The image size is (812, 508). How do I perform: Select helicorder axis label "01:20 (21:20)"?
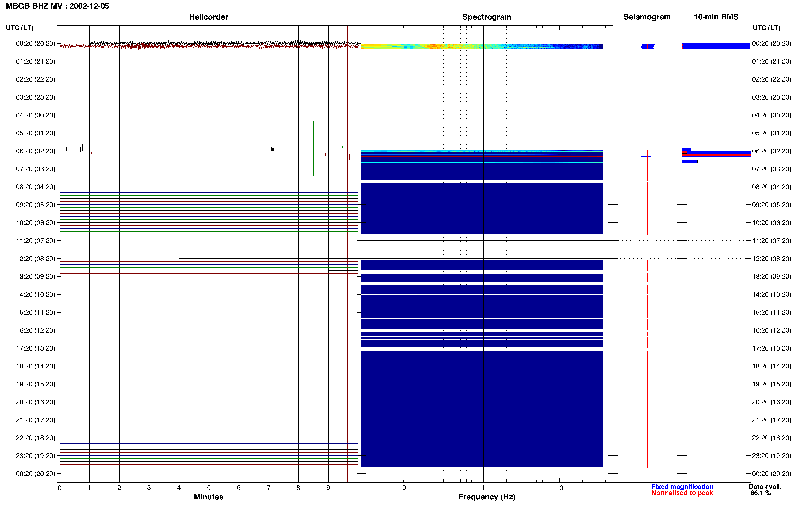[x=36, y=61]
